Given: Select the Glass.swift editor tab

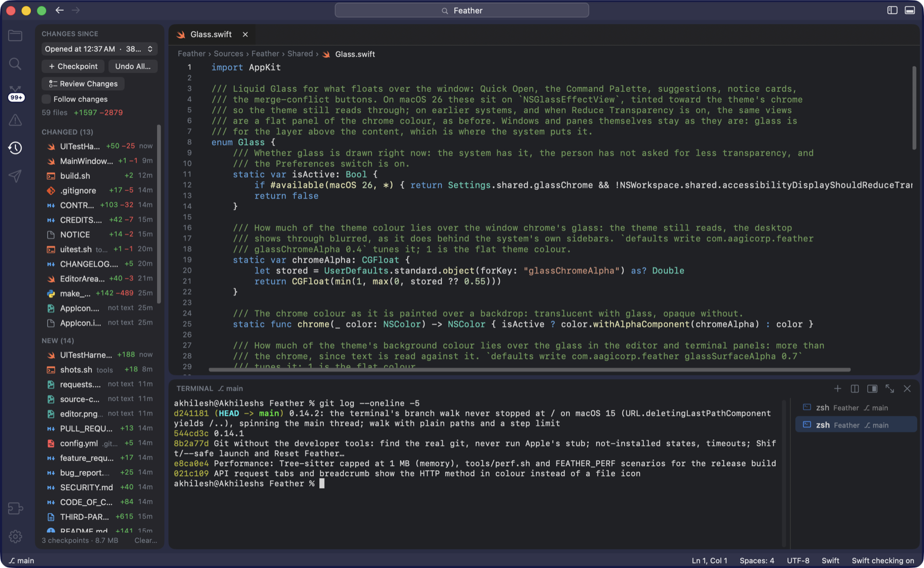Looking at the screenshot, I should click(211, 34).
